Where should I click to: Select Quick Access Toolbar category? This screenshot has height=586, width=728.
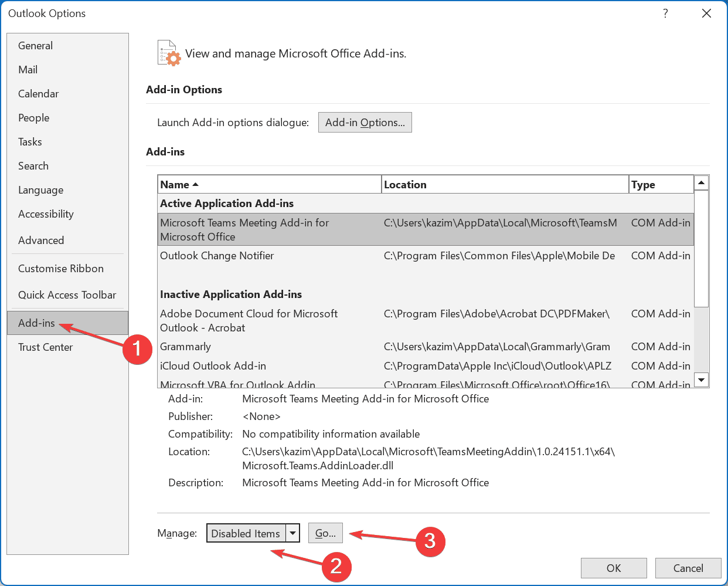point(67,295)
